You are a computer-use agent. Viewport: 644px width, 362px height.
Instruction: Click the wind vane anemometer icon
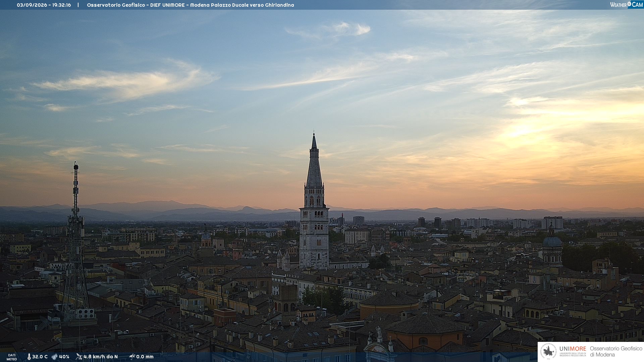tap(79, 357)
